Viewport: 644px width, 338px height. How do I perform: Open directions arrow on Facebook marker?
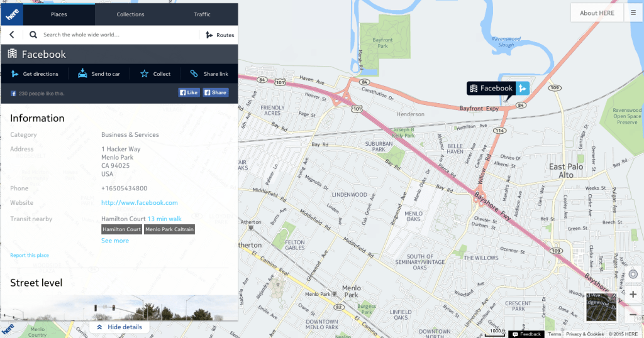pyautogui.click(x=523, y=88)
